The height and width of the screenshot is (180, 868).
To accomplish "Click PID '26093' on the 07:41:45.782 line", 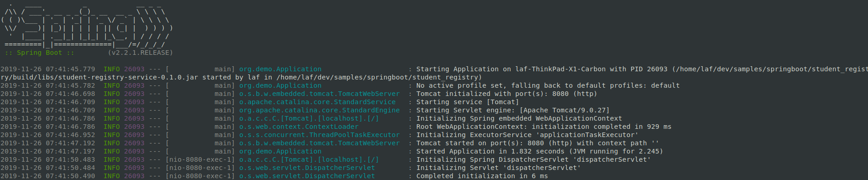I will click(134, 85).
